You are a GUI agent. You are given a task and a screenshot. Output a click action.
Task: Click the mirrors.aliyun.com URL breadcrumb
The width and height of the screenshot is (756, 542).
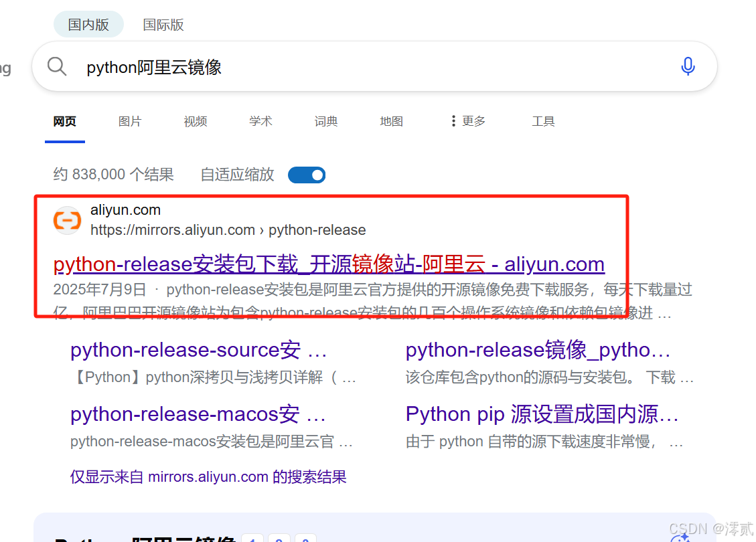point(228,230)
